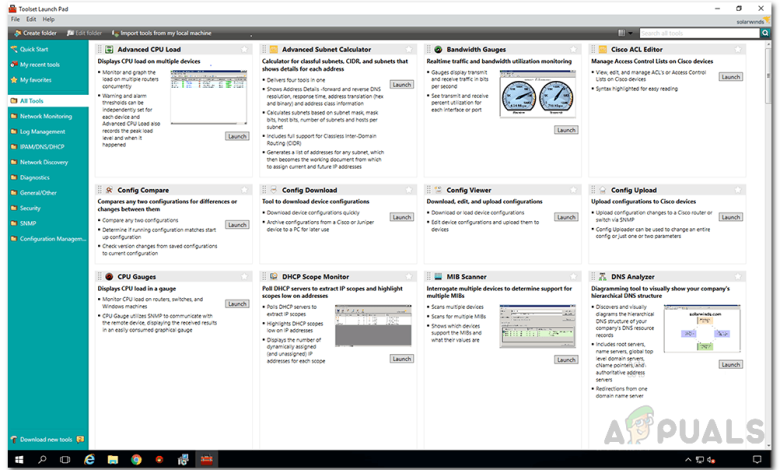Launch the Cisco ACL Editor

731,77
